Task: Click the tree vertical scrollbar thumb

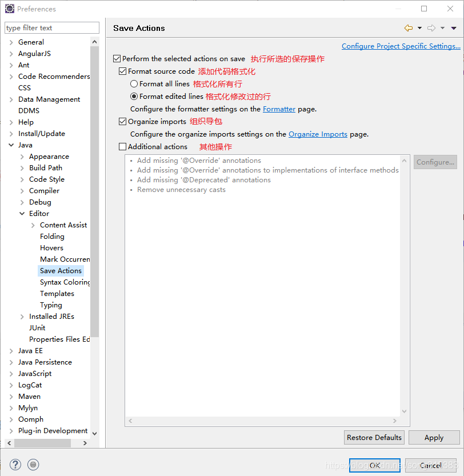Action: point(95,191)
